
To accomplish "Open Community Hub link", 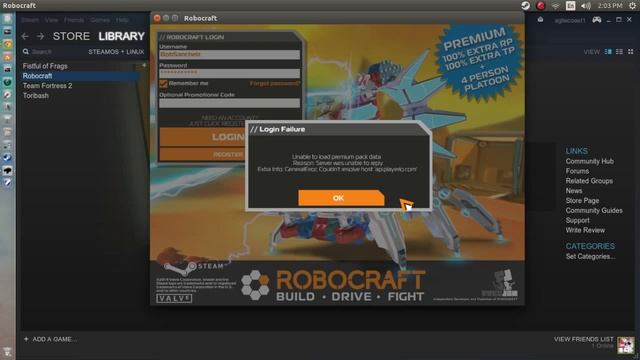I will click(589, 161).
